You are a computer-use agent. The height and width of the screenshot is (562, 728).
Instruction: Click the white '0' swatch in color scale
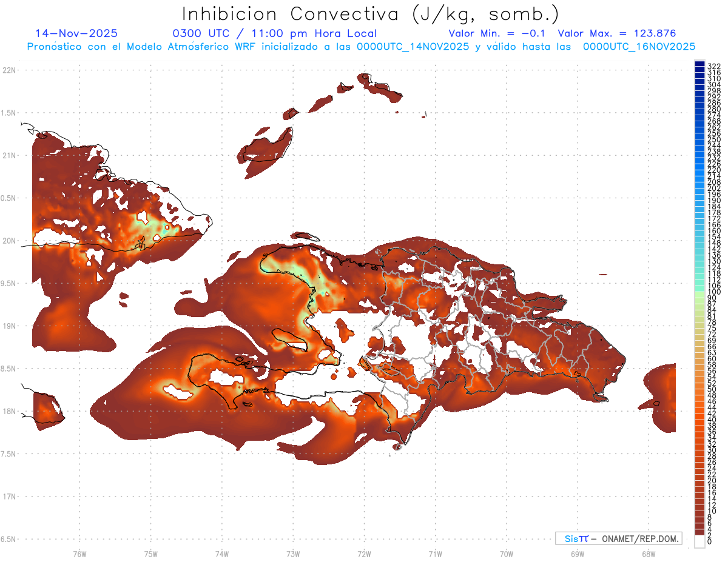(699, 541)
